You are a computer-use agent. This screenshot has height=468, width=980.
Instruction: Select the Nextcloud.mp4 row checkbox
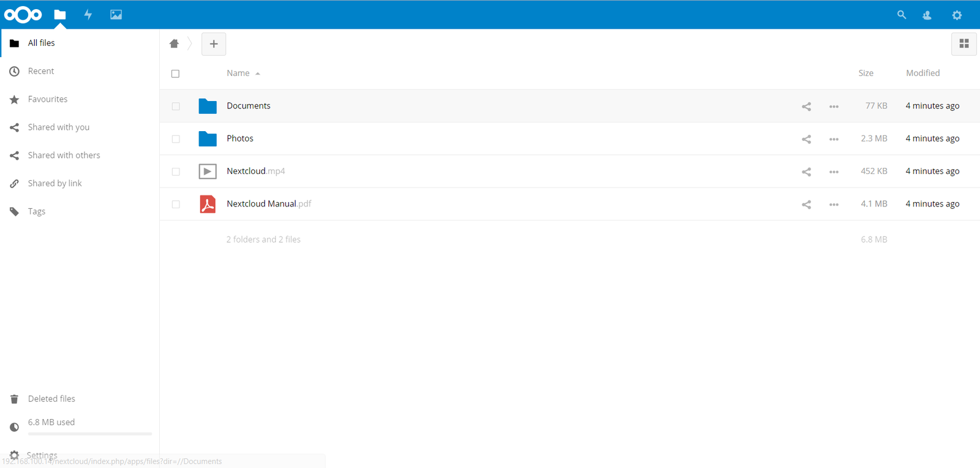click(176, 172)
